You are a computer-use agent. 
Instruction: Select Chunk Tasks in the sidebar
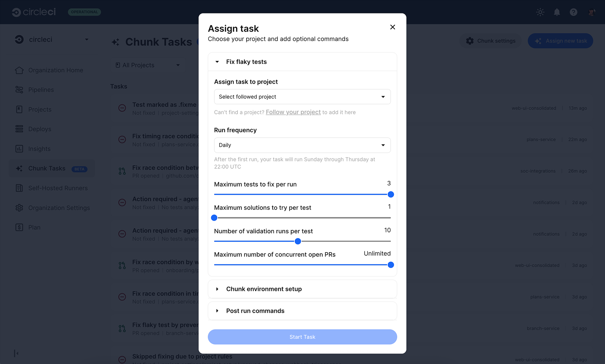click(47, 168)
